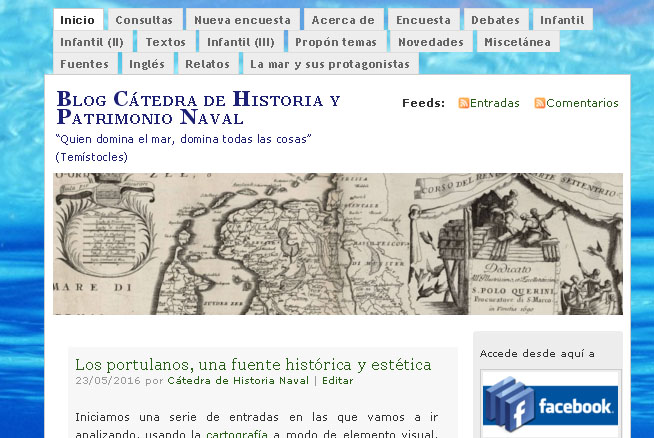Screen dimensions: 654x438
Task: Click the Entradas RSS feed icon
Action: (x=464, y=103)
